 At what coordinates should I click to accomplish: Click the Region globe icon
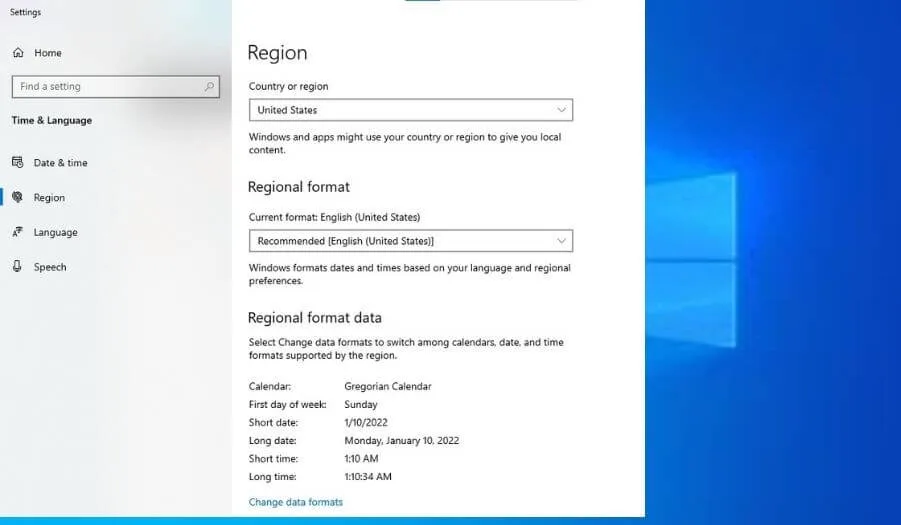click(x=18, y=197)
